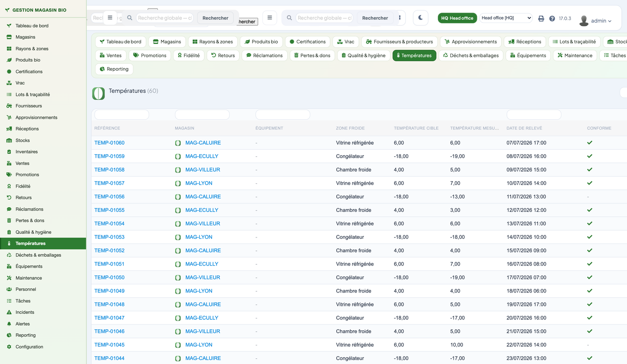Open Maintenance in the sidebar
This screenshot has width=627, height=364.
click(43, 278)
